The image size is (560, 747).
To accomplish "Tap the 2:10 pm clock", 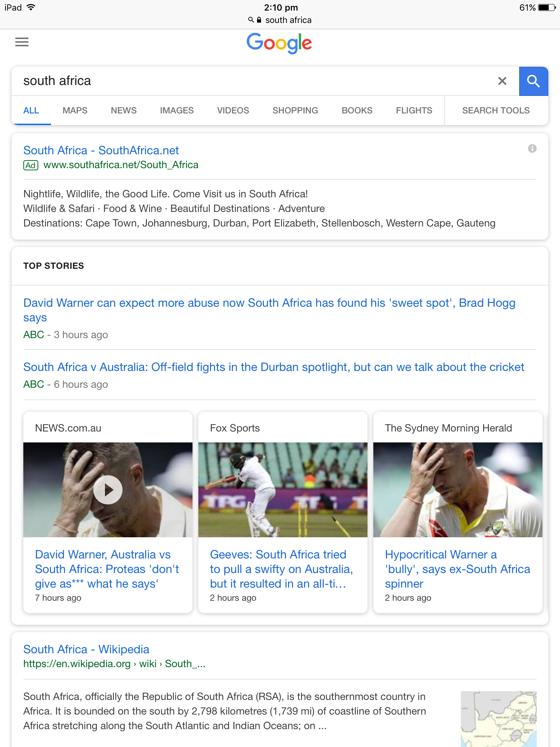I will click(x=281, y=8).
